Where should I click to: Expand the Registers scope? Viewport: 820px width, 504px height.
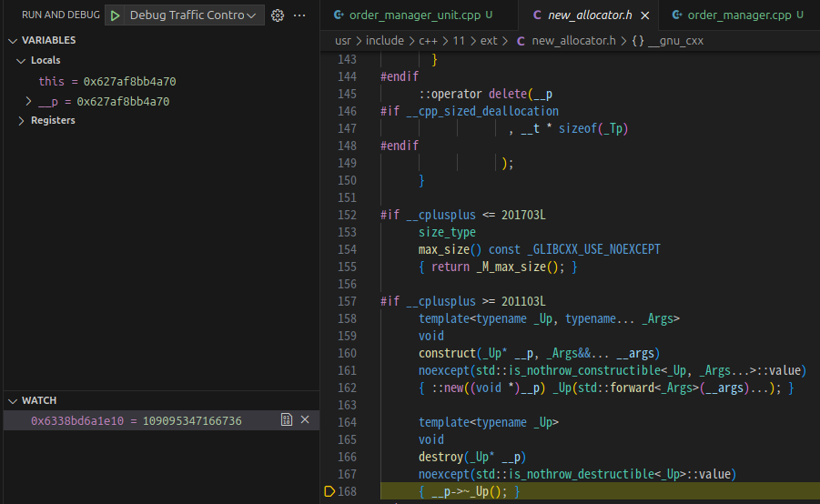pyautogui.click(x=21, y=121)
